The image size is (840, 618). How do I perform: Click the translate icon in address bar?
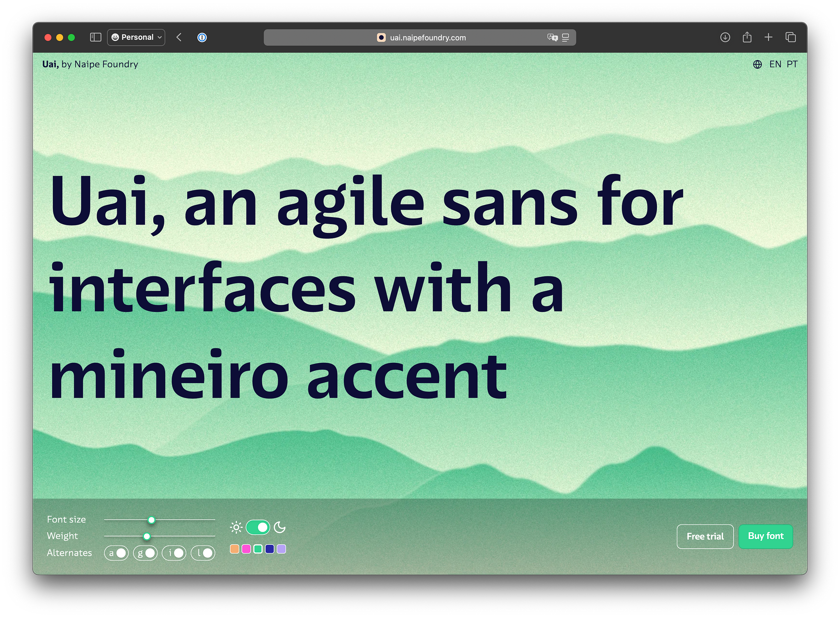click(552, 37)
